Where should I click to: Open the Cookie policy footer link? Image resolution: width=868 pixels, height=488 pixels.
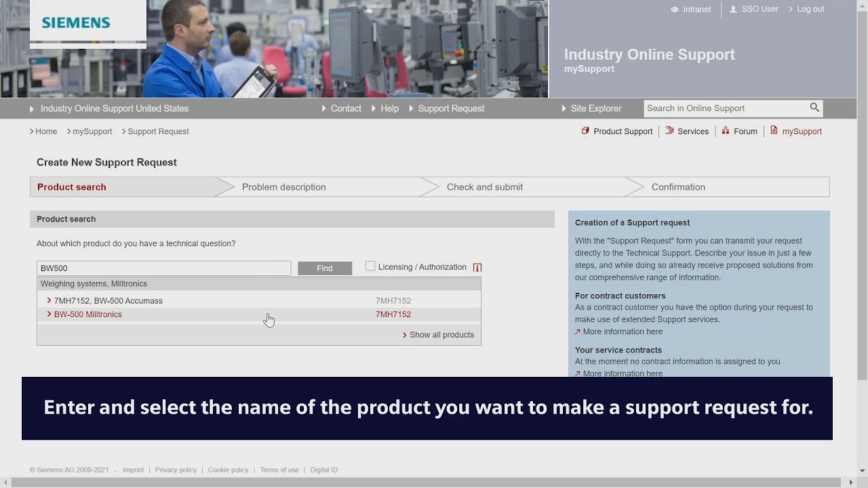[x=228, y=470]
